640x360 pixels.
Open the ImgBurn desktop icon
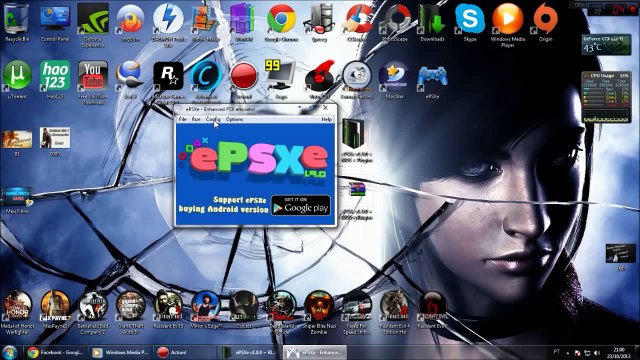pyautogui.click(x=130, y=22)
